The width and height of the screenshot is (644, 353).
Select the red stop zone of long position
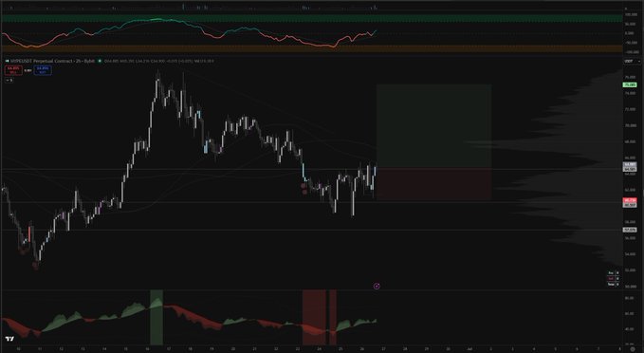coord(433,184)
